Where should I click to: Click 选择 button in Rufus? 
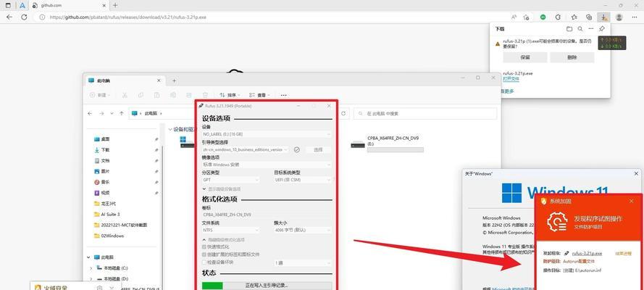click(318, 150)
